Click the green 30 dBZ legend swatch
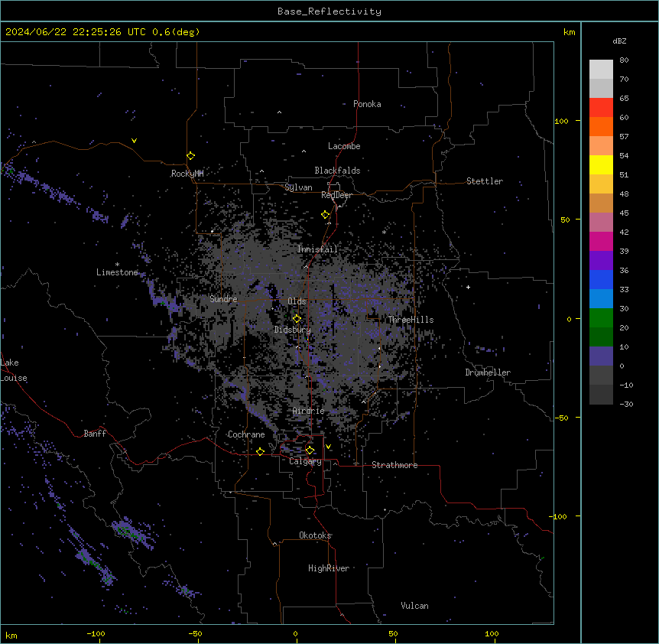Screen dimensions: 659x644 [601, 318]
